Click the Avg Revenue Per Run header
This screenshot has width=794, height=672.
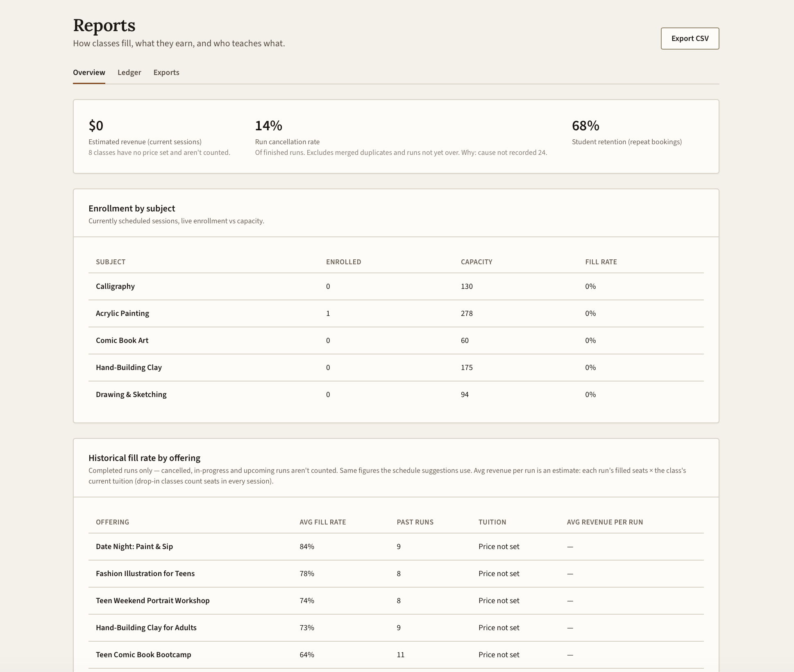[x=605, y=522]
